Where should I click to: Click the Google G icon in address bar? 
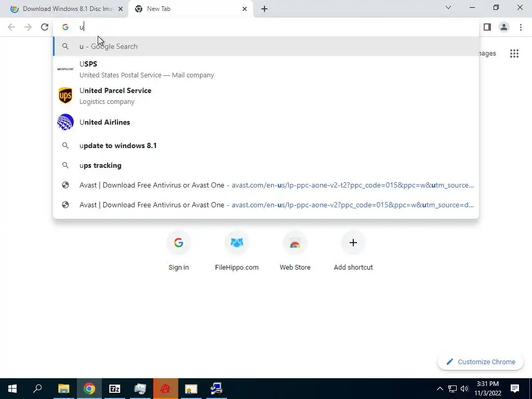click(x=65, y=27)
